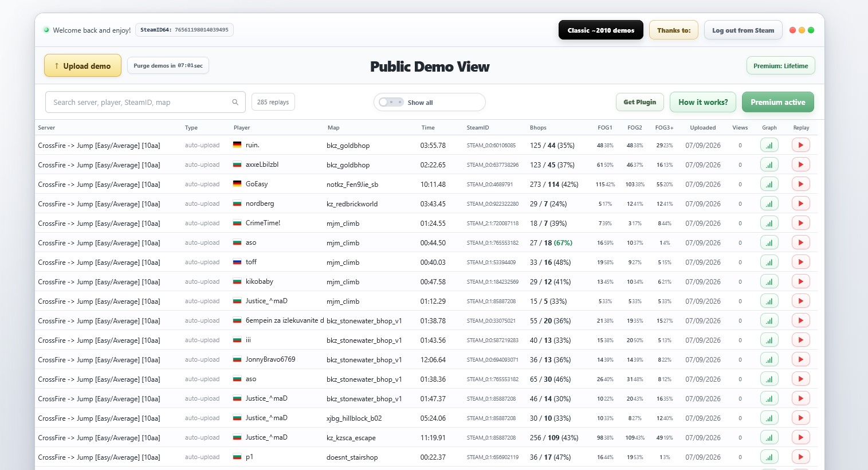Open graph for iii's stonewater run
The width and height of the screenshot is (868, 470).
tap(769, 340)
